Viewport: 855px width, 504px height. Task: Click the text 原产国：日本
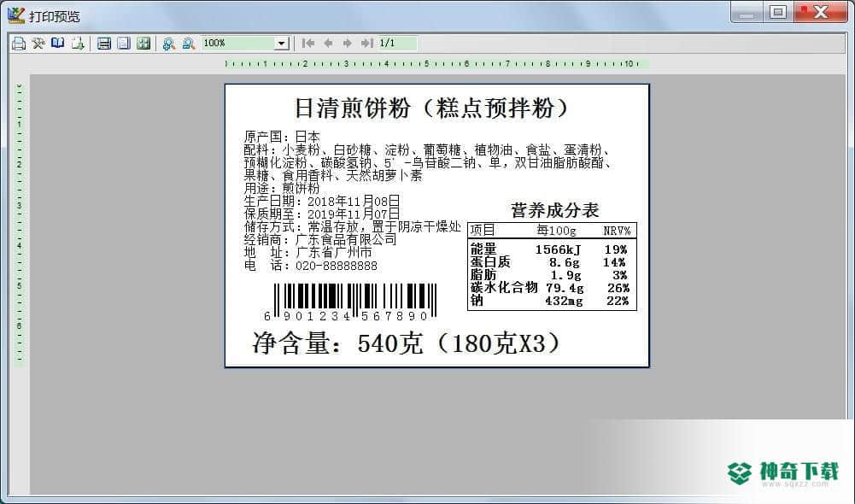pos(281,137)
